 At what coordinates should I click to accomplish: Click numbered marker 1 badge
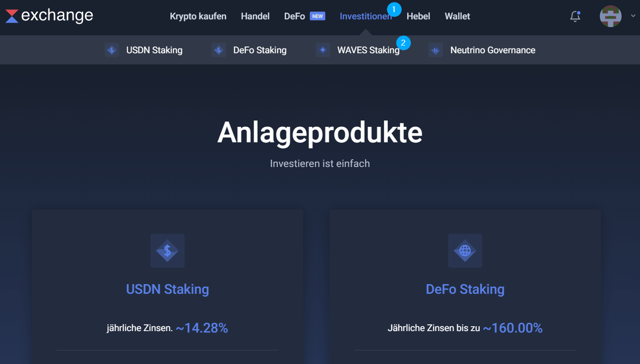[x=394, y=9]
